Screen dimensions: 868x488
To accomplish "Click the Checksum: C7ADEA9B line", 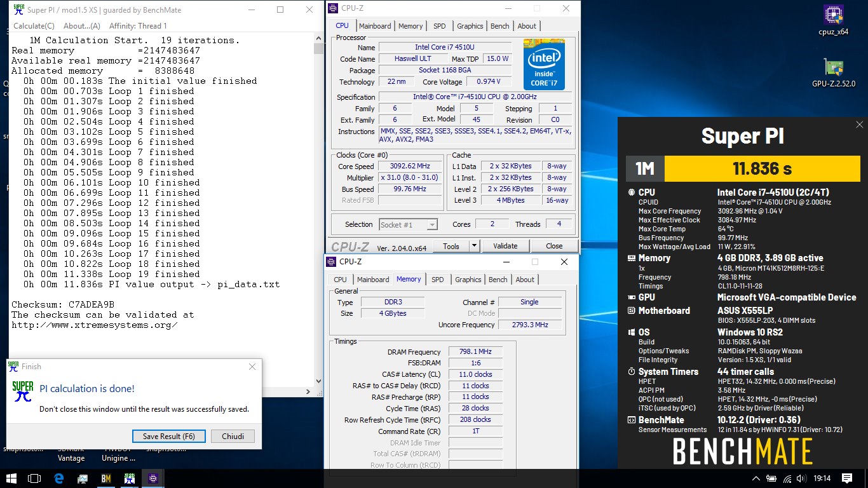I will (63, 304).
